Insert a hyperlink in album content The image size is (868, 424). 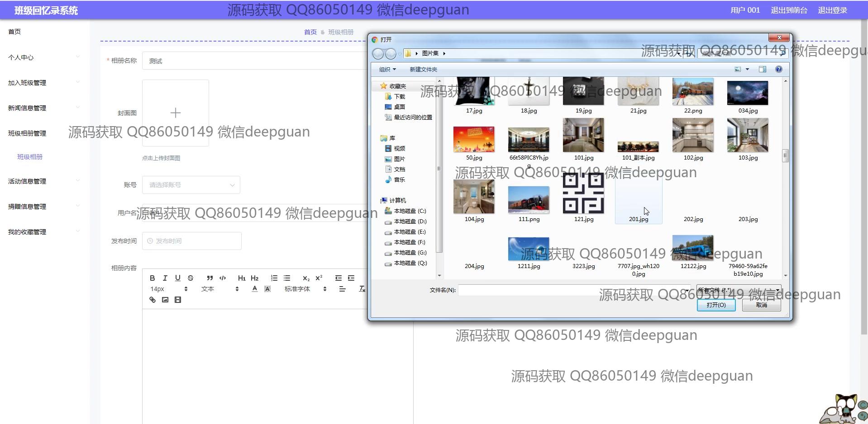153,300
